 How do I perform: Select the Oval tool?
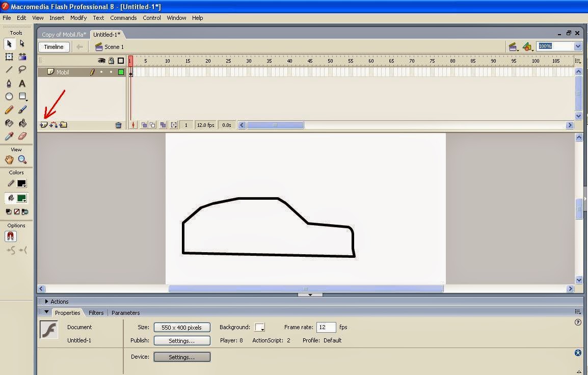click(9, 96)
